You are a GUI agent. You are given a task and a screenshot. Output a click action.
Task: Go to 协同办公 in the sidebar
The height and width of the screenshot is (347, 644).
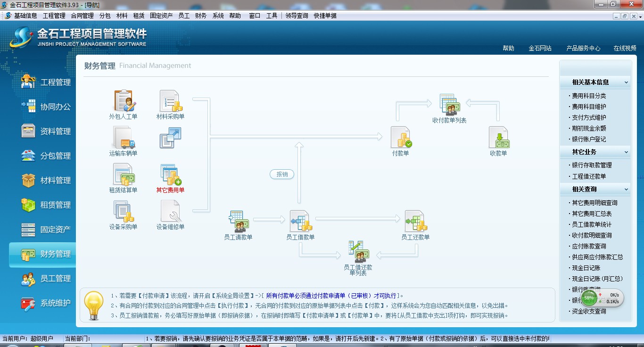point(46,107)
